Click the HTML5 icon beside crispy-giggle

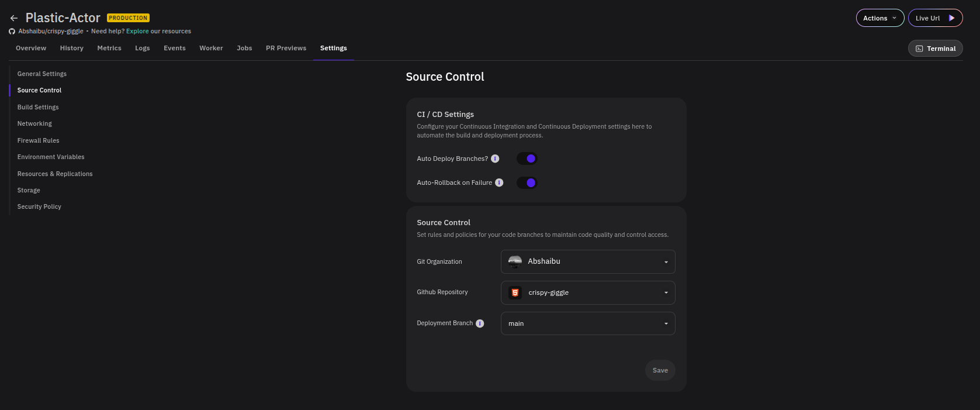(515, 292)
